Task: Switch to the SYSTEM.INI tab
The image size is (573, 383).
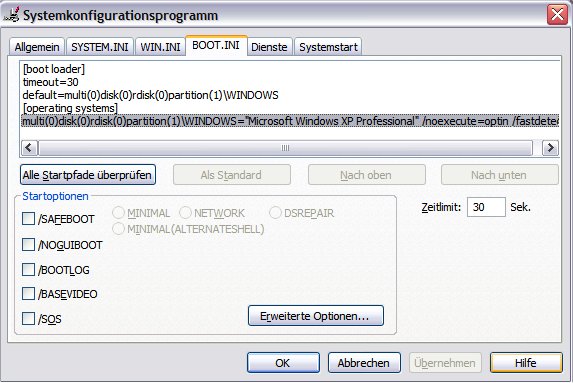Action: (99, 47)
